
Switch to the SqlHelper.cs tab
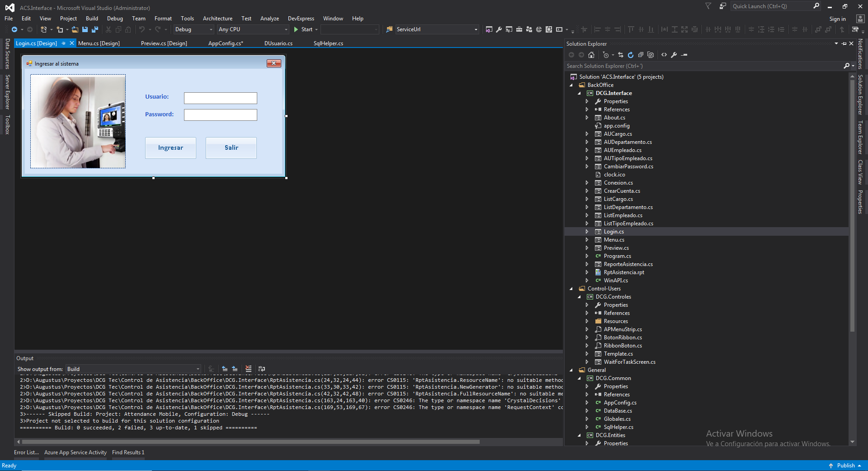tap(328, 43)
